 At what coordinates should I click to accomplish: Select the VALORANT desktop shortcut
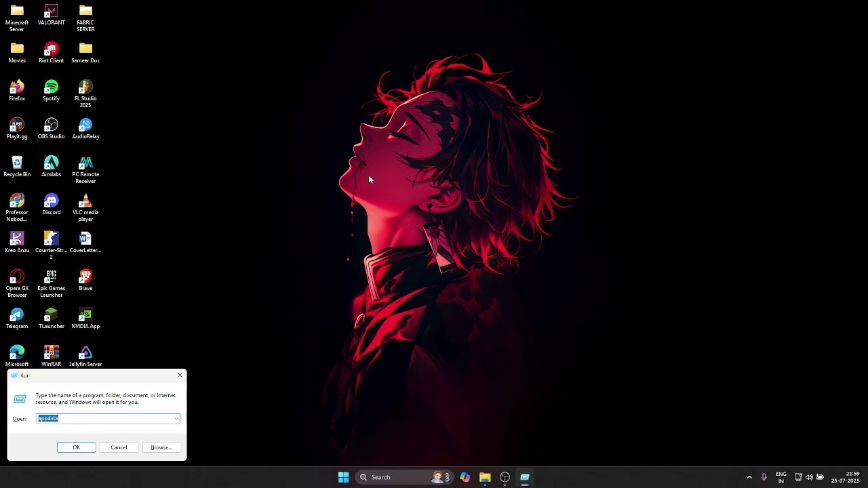52,15
